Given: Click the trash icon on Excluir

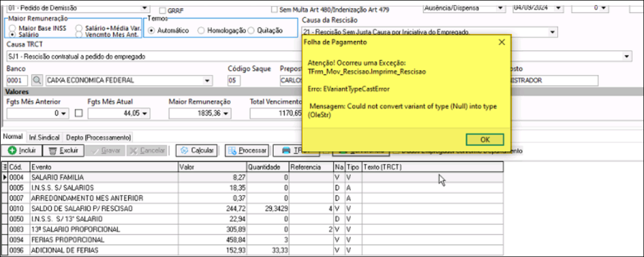Looking at the screenshot, I should click(x=53, y=151).
